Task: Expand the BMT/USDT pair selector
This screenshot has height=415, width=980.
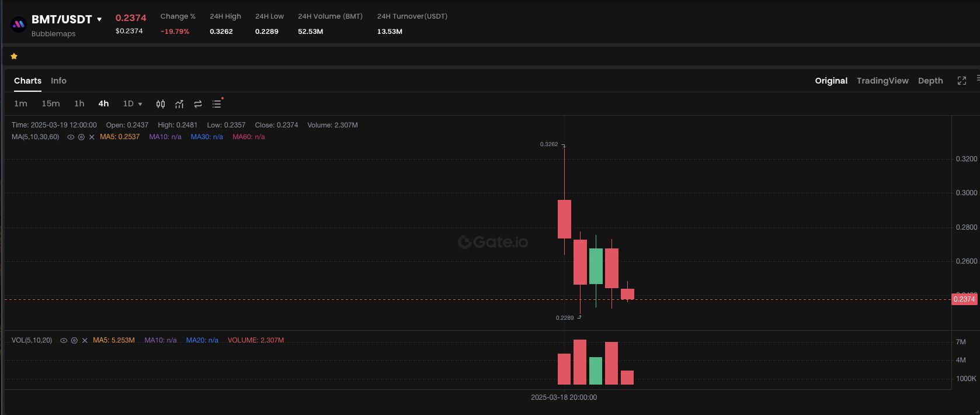Action: pyautogui.click(x=99, y=19)
